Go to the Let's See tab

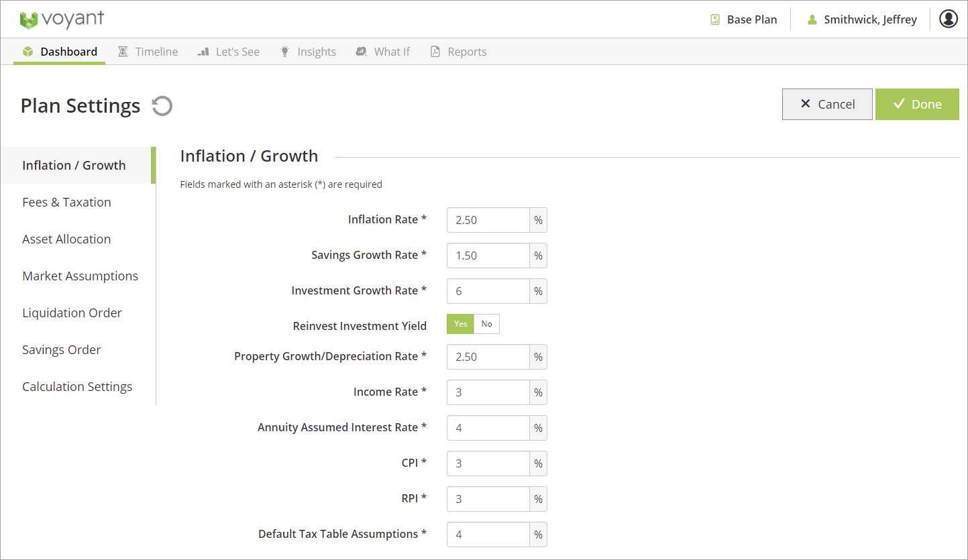coord(229,52)
